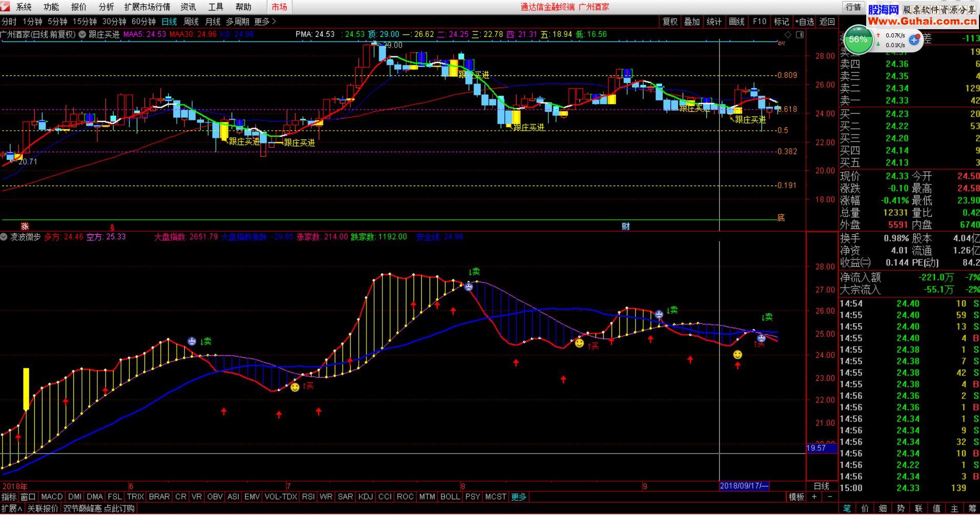
Task: Click the yellow smiley buy signal near July
Action: (x=295, y=387)
